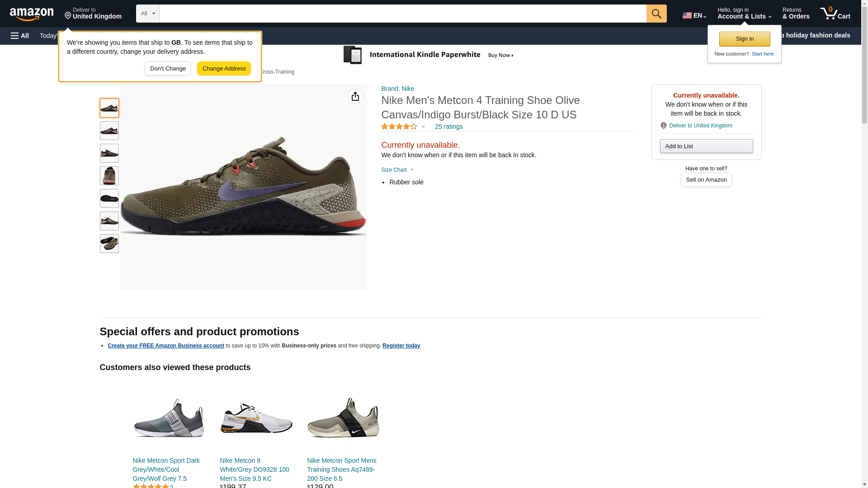Click the Add to List button
Image resolution: width=868 pixels, height=488 pixels.
(706, 146)
